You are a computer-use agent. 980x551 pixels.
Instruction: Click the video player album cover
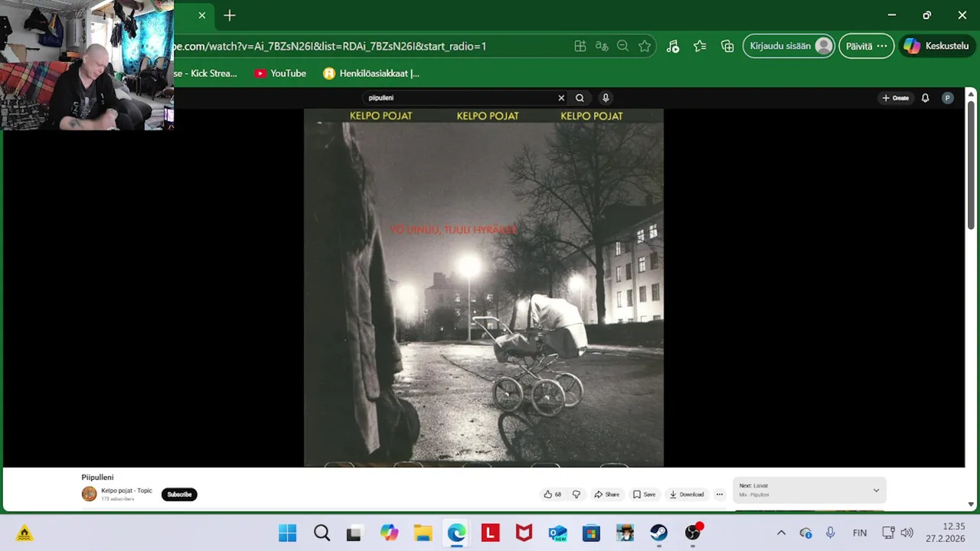[484, 288]
